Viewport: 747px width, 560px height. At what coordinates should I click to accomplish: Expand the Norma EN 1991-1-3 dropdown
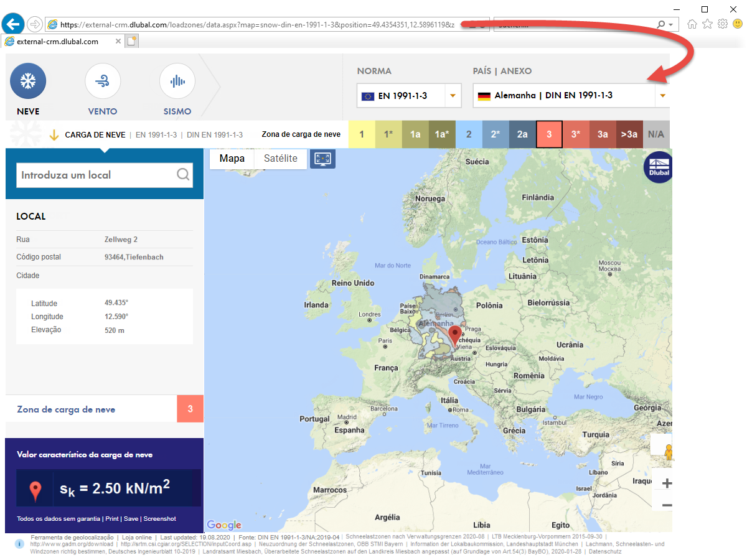[x=453, y=96]
